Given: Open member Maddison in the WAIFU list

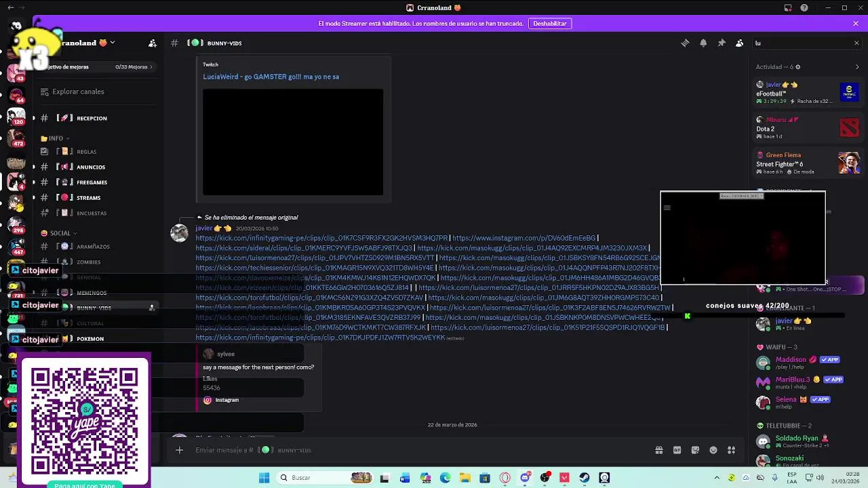Looking at the screenshot, I should 808,363.
